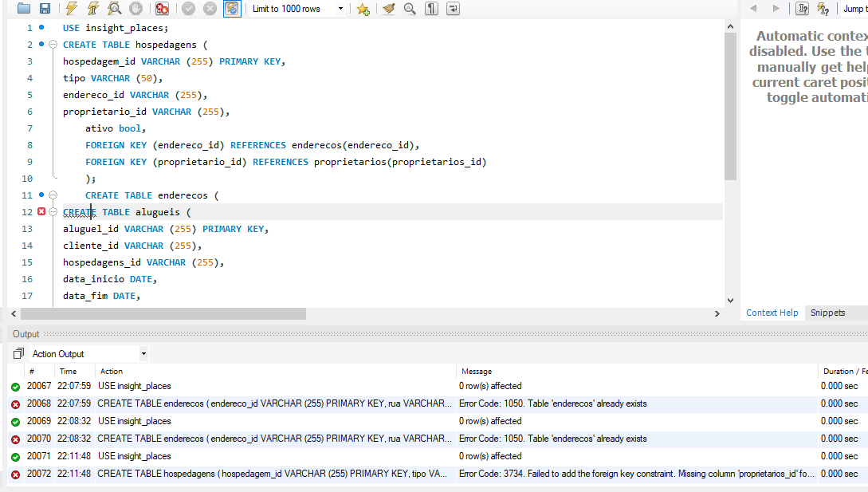The height and width of the screenshot is (492, 868).
Task: Click the statement dot on line 2
Action: [x=41, y=44]
